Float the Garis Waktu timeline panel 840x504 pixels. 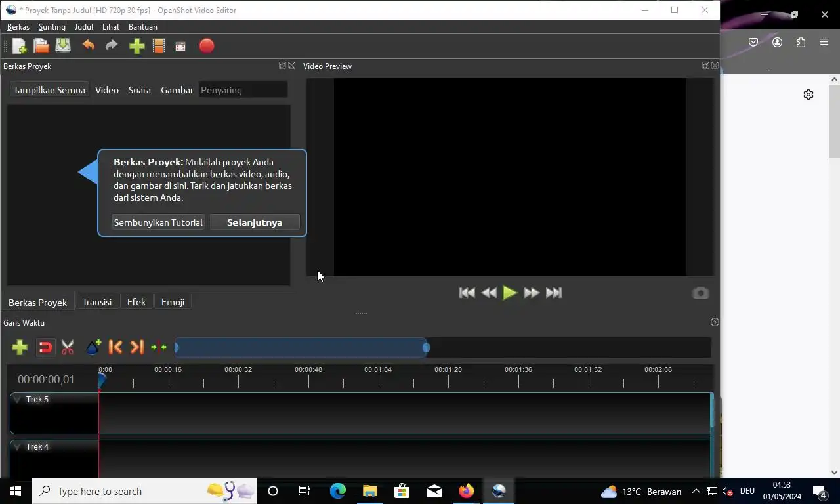[715, 322]
